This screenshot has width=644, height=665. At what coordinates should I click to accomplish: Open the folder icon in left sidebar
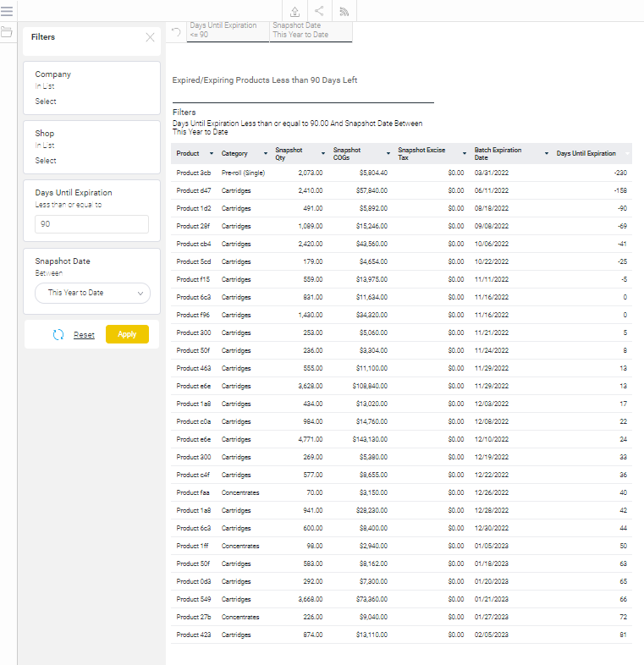7,32
